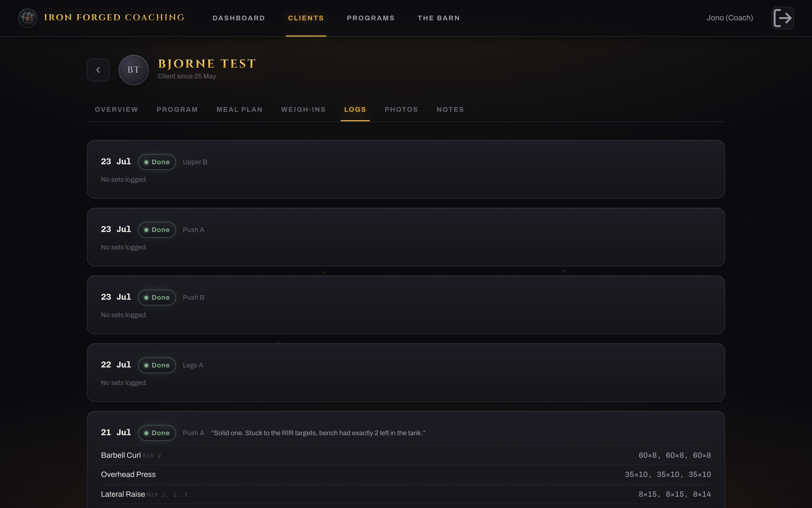The image size is (812, 508).
Task: Click the 22 Jul date heading
Action: click(x=116, y=365)
